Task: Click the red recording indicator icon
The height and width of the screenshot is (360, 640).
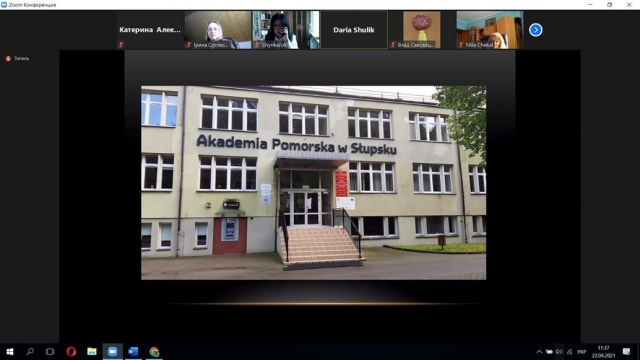Action: coord(8,58)
